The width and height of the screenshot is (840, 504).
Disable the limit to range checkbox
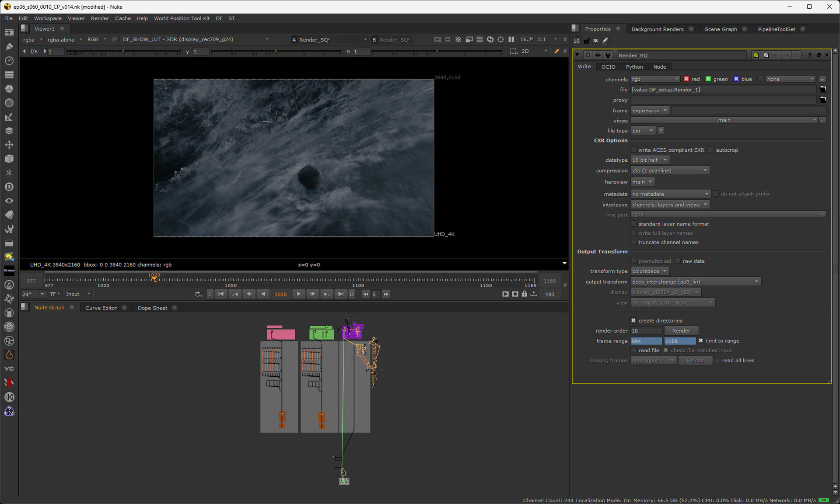coord(701,341)
